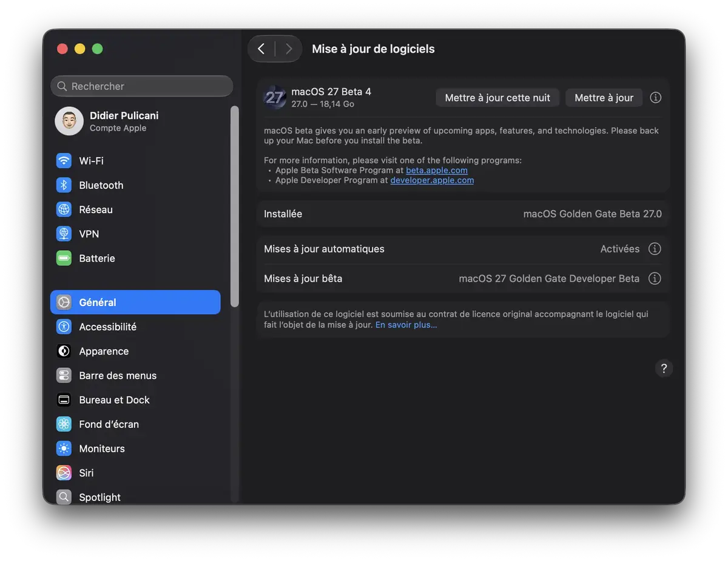Click Didier Pulicani profile avatar
Image resolution: width=728 pixels, height=561 pixels.
(69, 121)
